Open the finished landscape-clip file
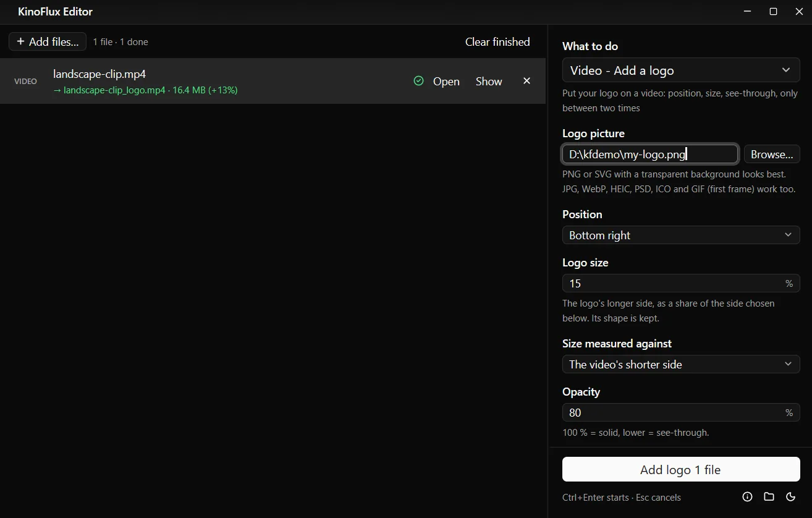 (x=446, y=81)
